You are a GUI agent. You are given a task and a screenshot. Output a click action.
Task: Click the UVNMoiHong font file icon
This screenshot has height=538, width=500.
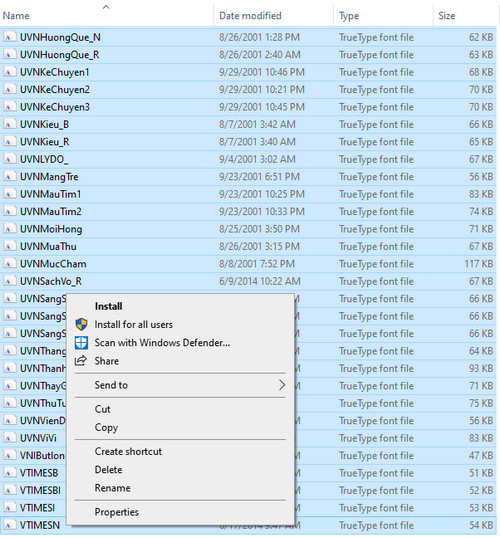(10, 229)
